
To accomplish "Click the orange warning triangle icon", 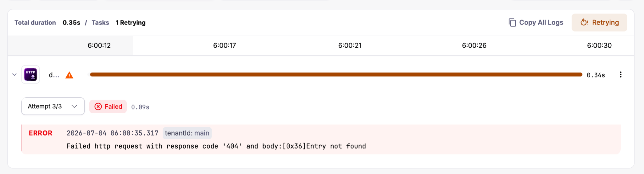I will pyautogui.click(x=69, y=75).
